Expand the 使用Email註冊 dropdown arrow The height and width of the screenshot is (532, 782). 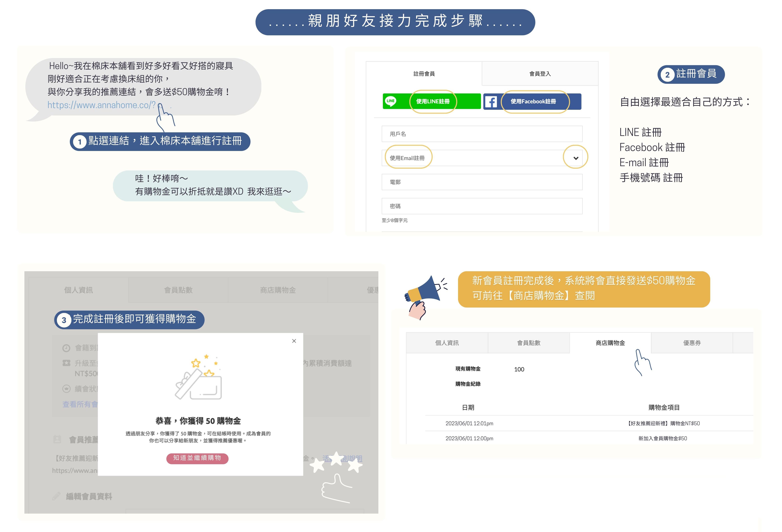click(x=575, y=158)
